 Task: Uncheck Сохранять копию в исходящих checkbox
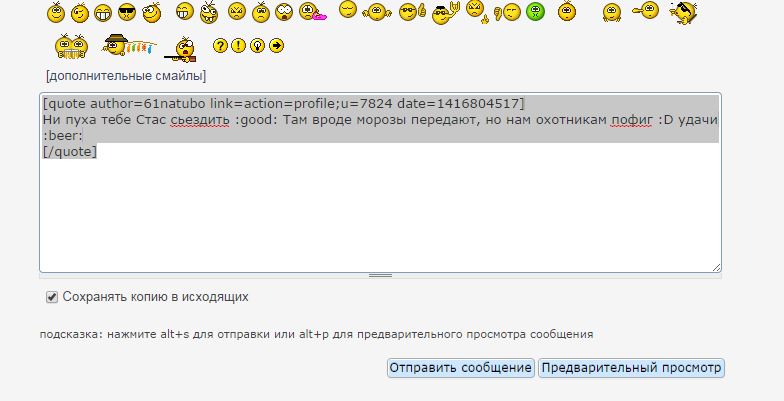pyautogui.click(x=52, y=297)
